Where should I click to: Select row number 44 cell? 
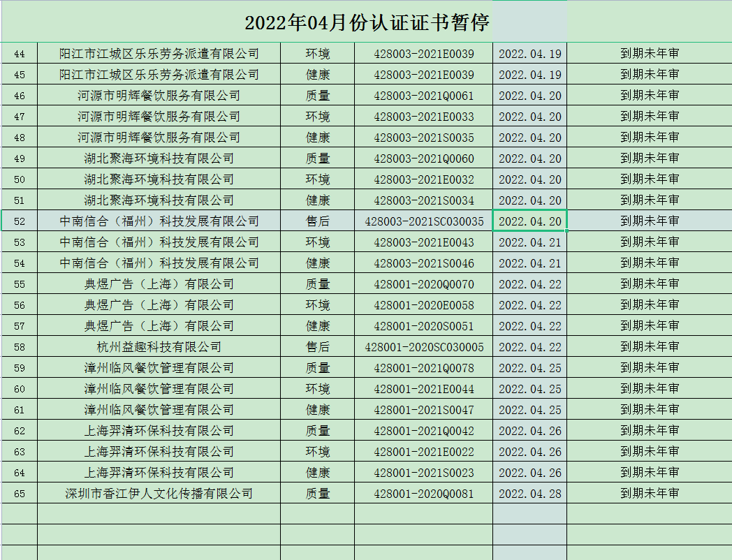click(20, 54)
